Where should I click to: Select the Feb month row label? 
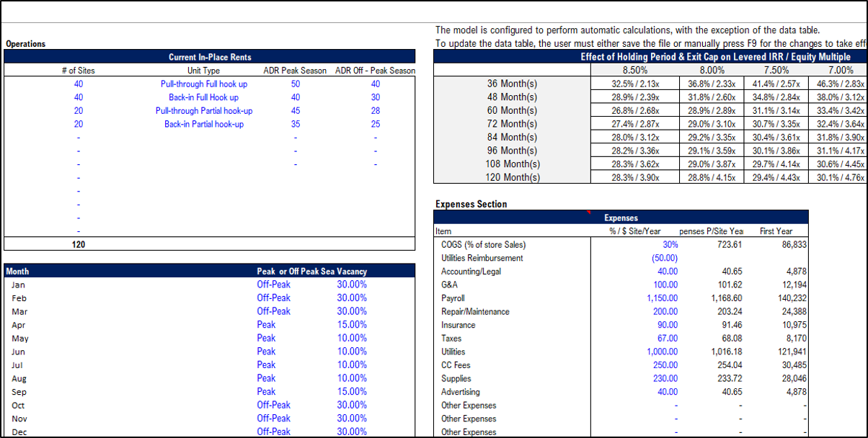[x=19, y=298]
